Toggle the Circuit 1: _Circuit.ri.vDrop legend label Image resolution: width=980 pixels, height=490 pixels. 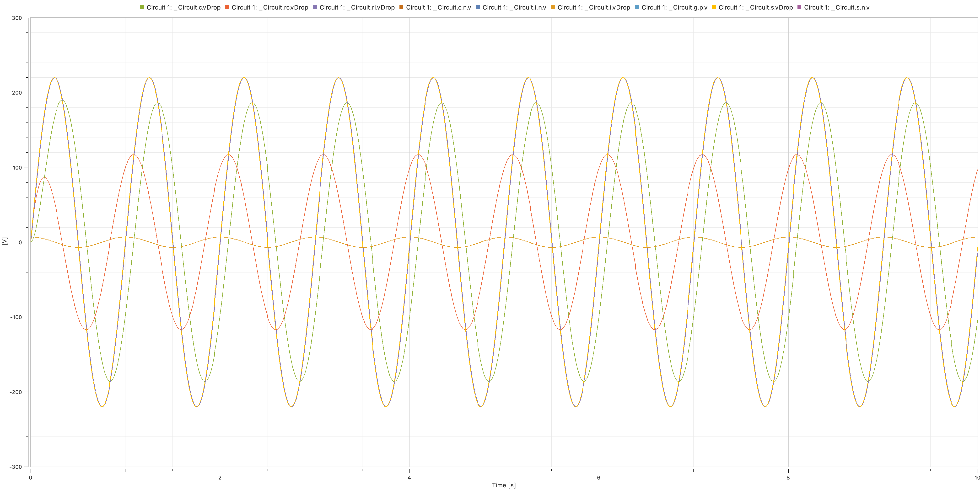click(357, 7)
